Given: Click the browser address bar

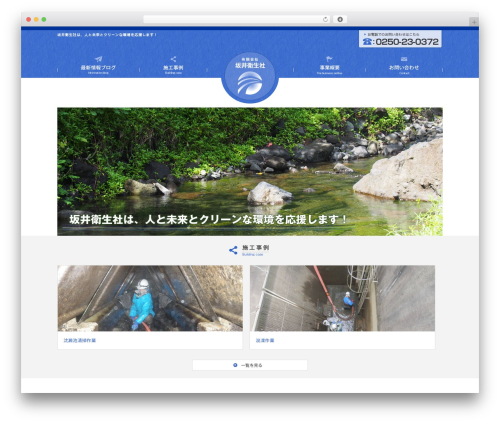Looking at the screenshot, I should (x=237, y=19).
